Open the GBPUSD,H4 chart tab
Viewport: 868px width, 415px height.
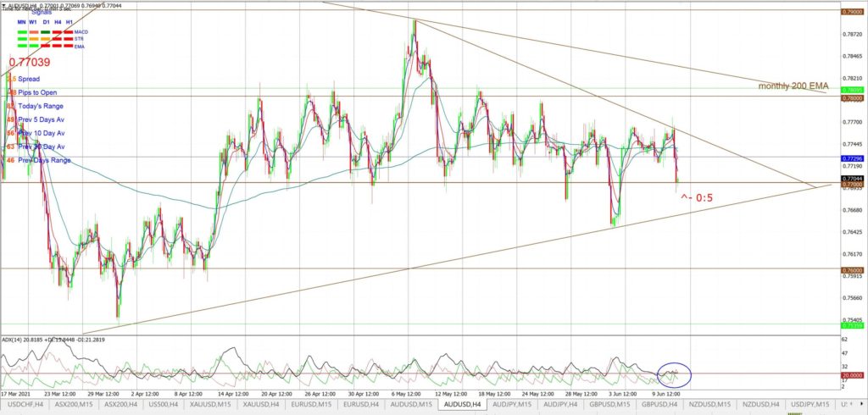pos(659,405)
